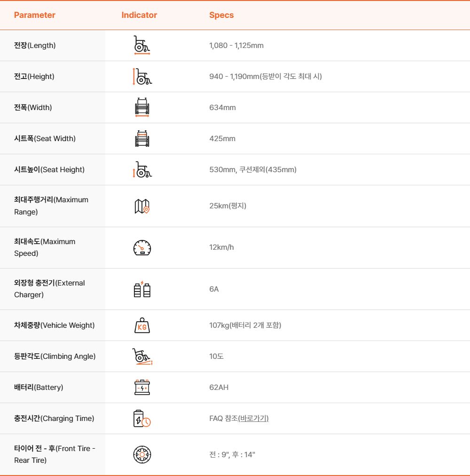Click the 425mm seat width value
This screenshot has width=470, height=476.
222,138
